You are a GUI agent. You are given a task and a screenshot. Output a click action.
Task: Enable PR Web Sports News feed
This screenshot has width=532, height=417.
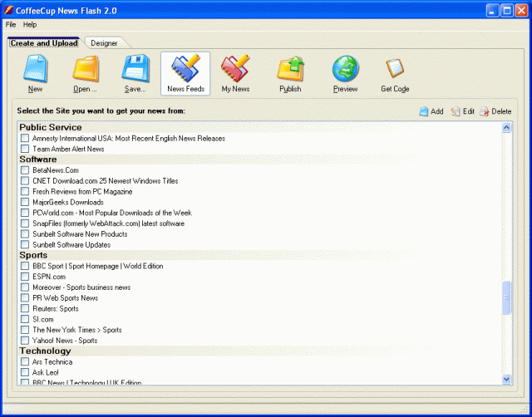(25, 297)
